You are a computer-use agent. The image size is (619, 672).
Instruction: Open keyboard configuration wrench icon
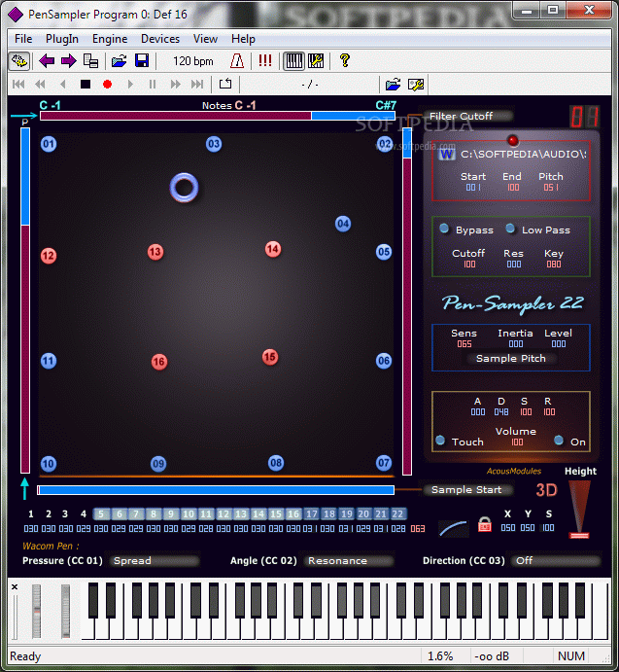(316, 61)
